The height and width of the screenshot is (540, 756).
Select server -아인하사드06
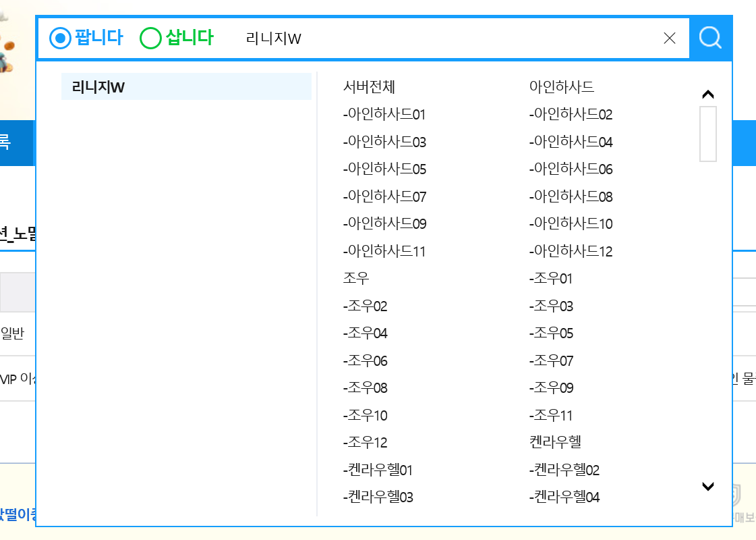[x=571, y=169]
